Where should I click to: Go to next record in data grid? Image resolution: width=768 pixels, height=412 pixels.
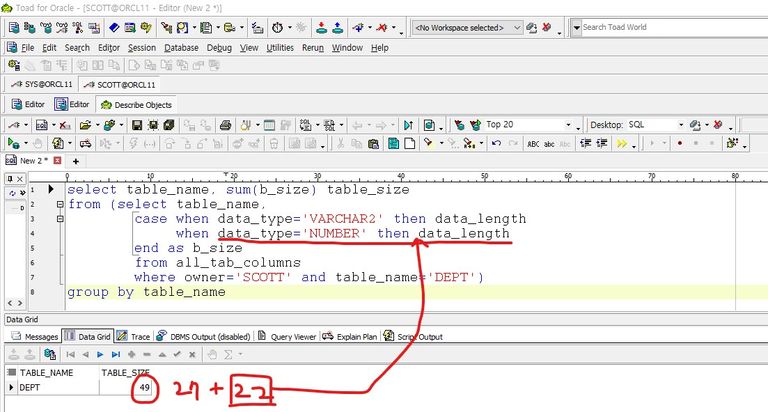(100, 354)
